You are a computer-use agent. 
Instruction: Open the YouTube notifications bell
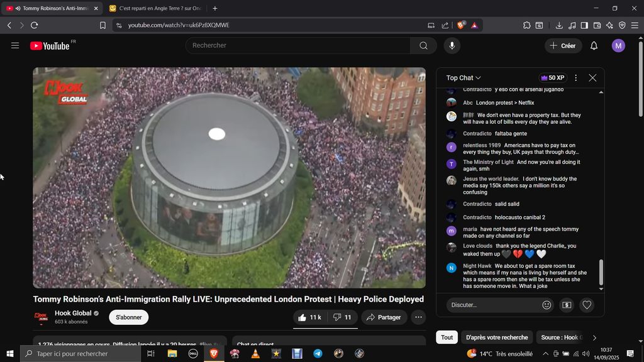(x=594, y=45)
